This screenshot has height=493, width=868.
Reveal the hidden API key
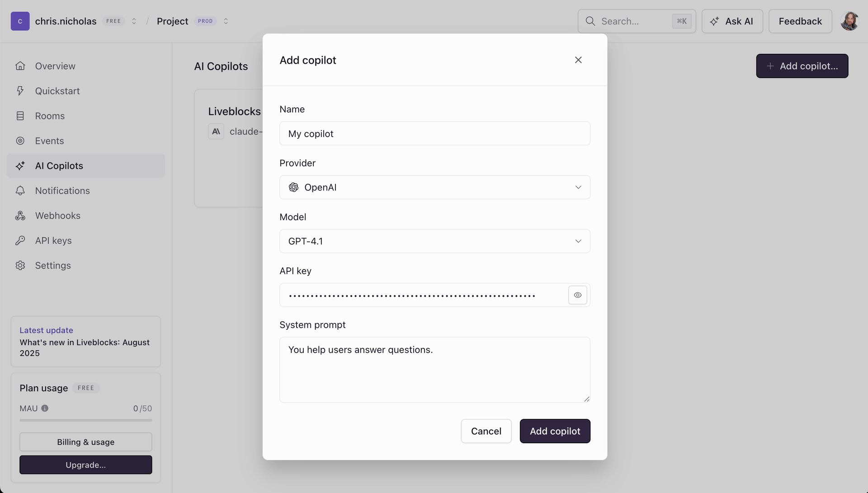tap(577, 294)
